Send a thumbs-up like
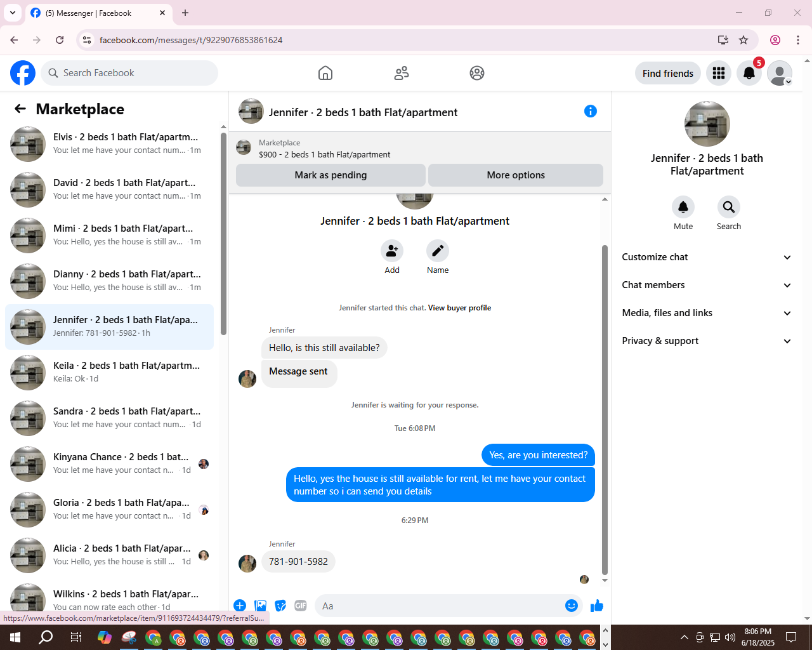This screenshot has width=812, height=650. 597,606
